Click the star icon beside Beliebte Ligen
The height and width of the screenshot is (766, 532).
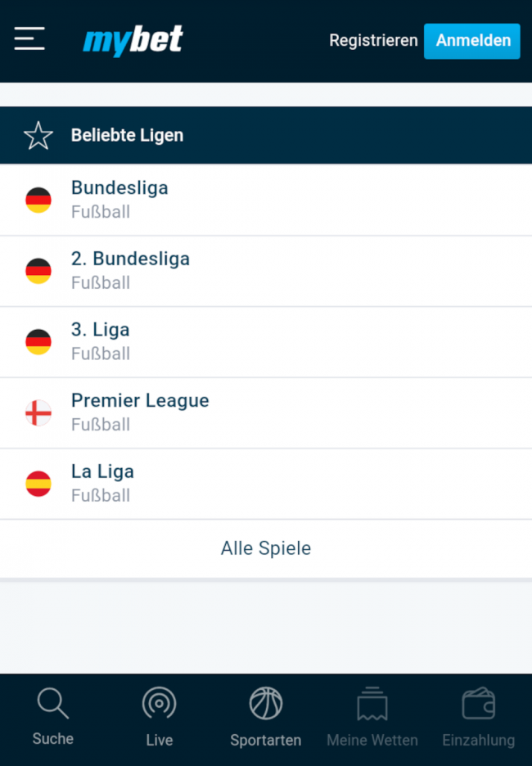click(38, 136)
